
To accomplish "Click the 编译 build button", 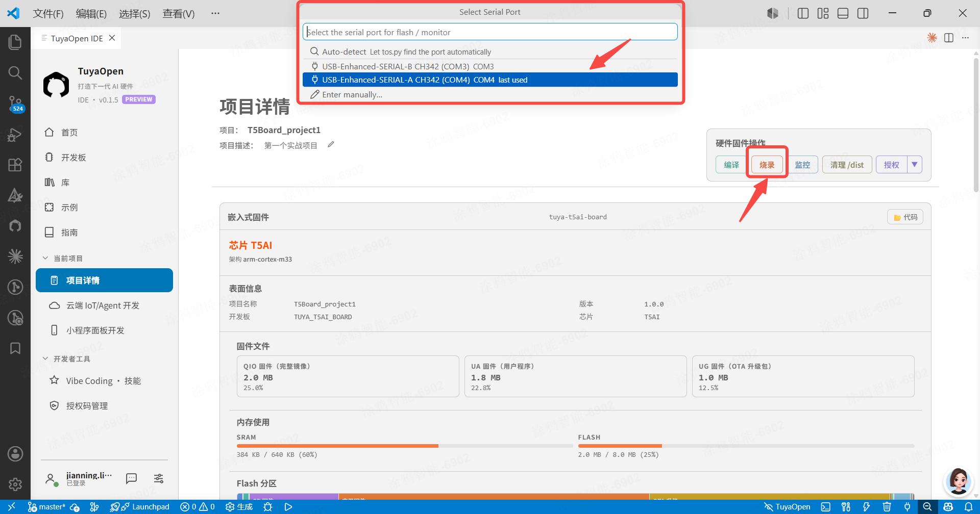I will tap(731, 165).
